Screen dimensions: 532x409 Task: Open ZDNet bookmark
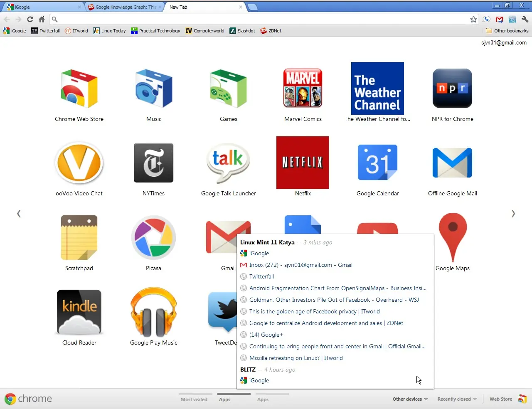tap(271, 31)
